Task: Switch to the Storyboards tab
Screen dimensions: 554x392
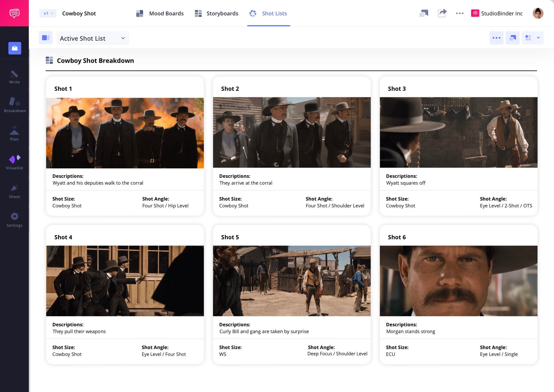Action: pyautogui.click(x=216, y=13)
